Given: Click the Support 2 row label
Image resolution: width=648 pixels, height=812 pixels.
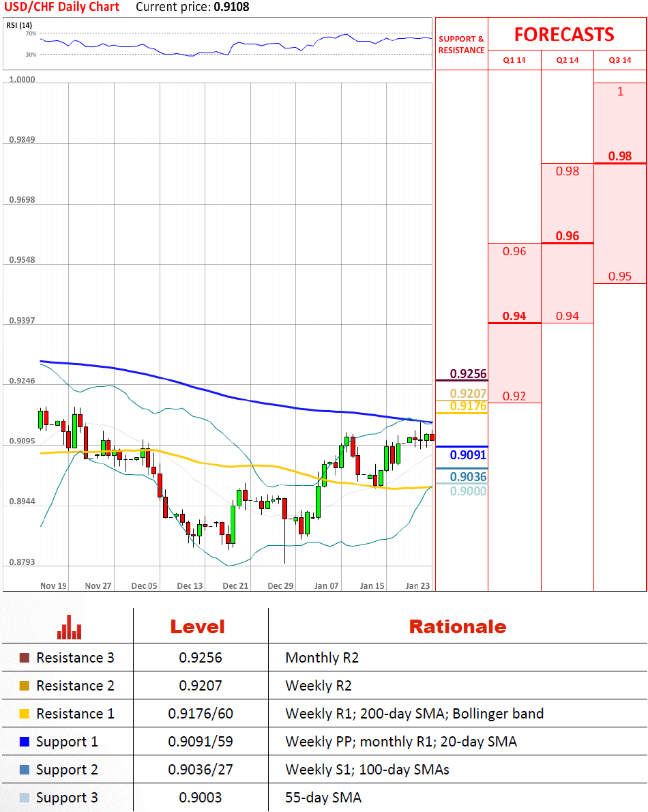Looking at the screenshot, I should pos(67,770).
